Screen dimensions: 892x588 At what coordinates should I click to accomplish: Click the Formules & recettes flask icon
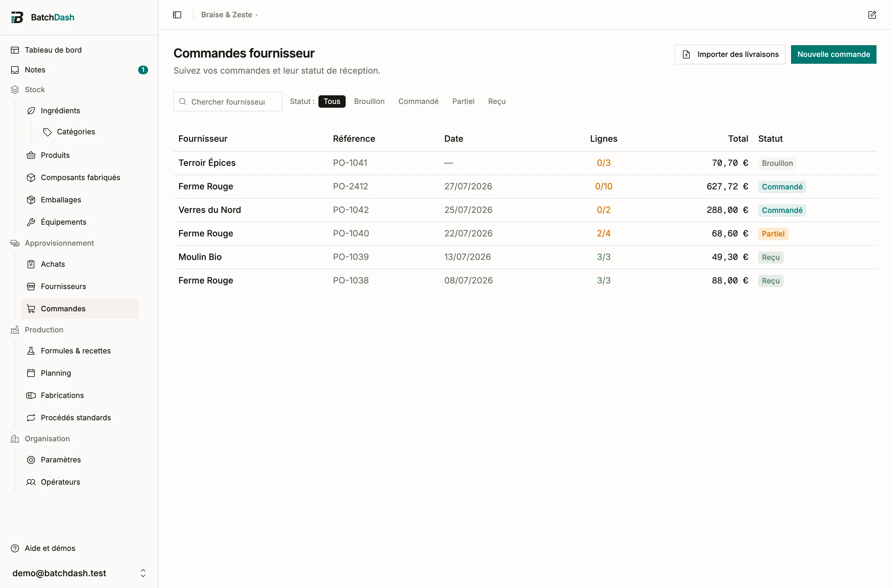click(x=31, y=351)
